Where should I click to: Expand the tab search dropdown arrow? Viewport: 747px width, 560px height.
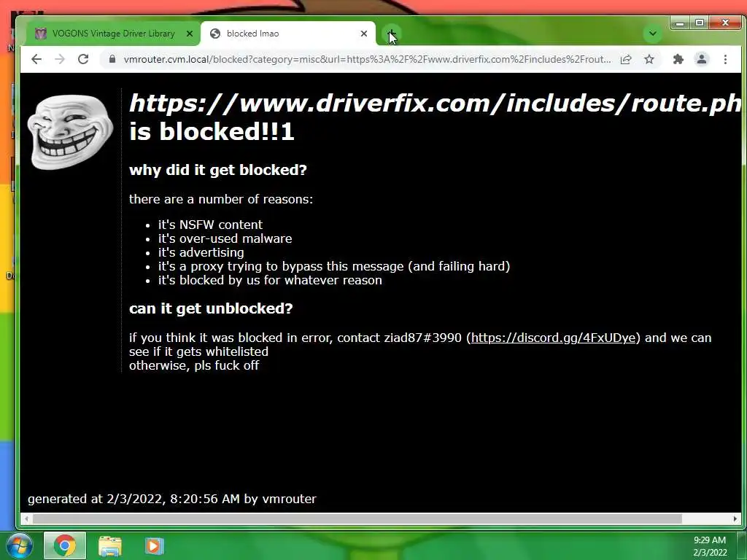[x=653, y=34]
